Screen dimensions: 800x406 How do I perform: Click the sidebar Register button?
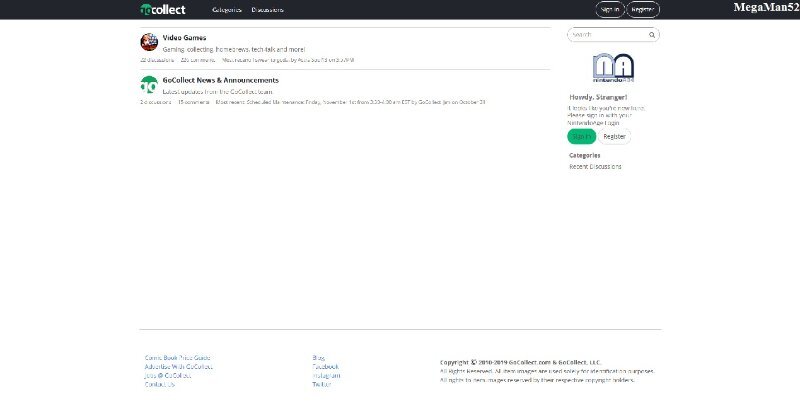coord(614,136)
